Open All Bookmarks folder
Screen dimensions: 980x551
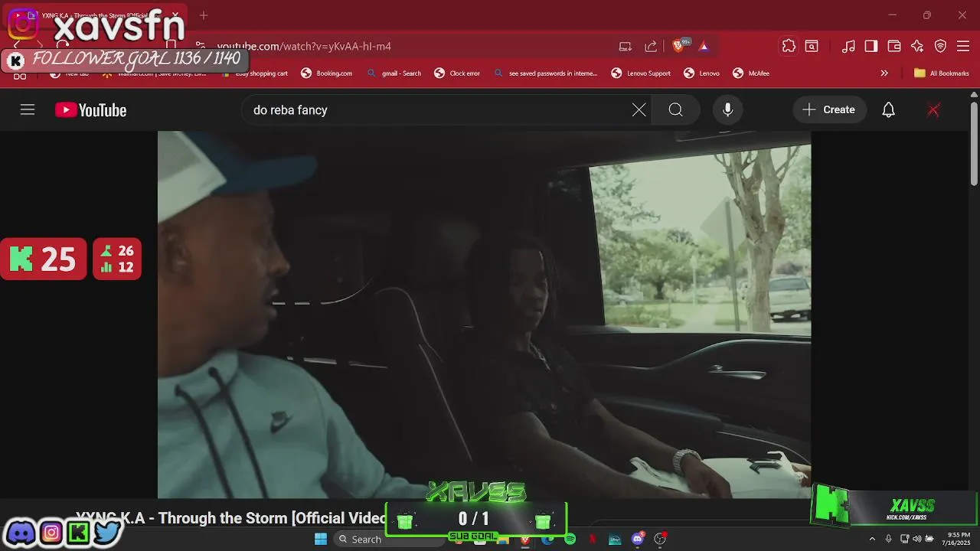pyautogui.click(x=942, y=73)
